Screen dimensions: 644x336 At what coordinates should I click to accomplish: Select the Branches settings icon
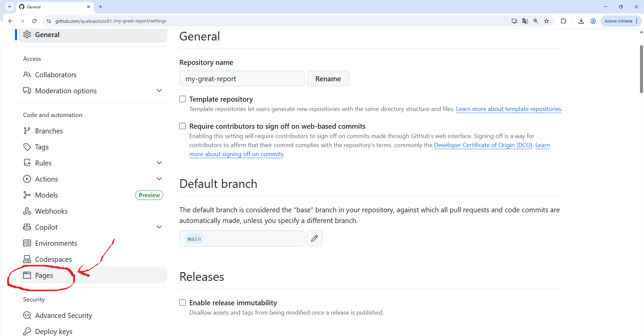(27, 131)
